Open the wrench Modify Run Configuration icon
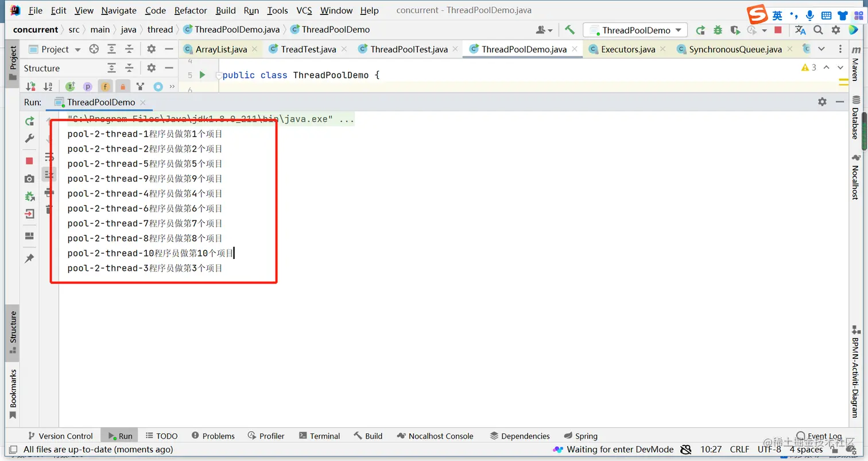 coord(29,138)
